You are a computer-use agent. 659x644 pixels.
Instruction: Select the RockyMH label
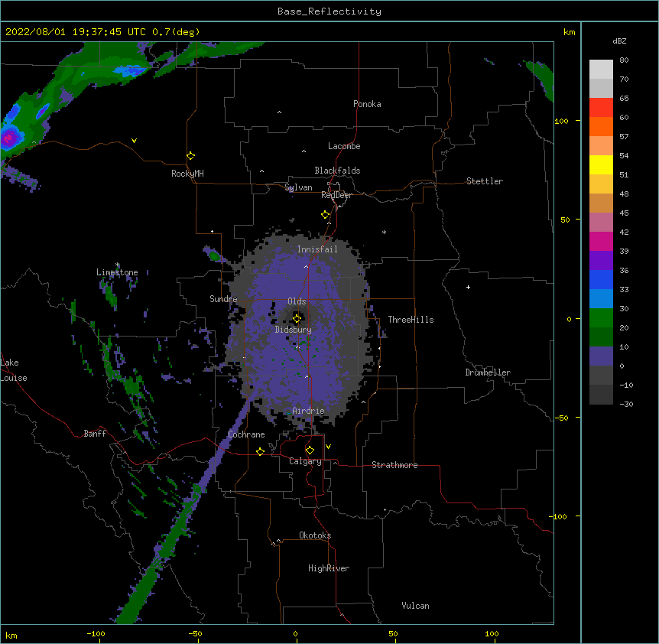tap(187, 174)
